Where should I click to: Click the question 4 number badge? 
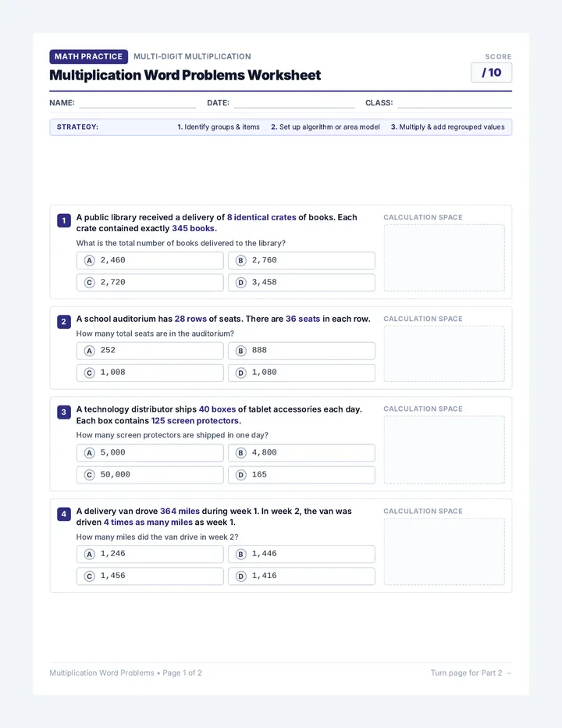pos(63,514)
